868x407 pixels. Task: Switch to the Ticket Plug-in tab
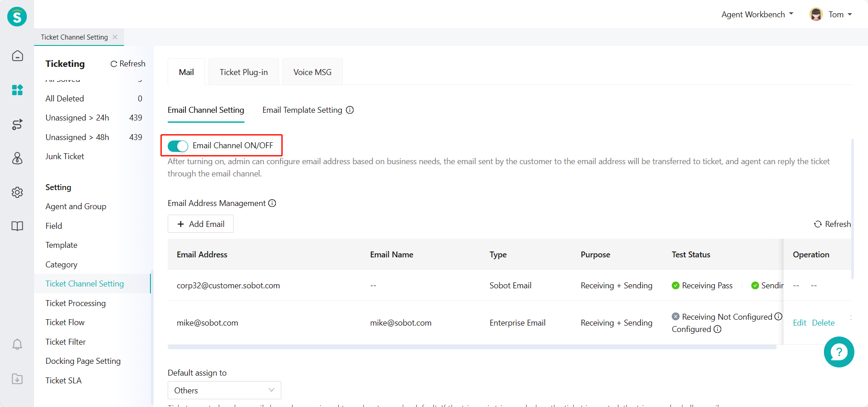click(244, 72)
